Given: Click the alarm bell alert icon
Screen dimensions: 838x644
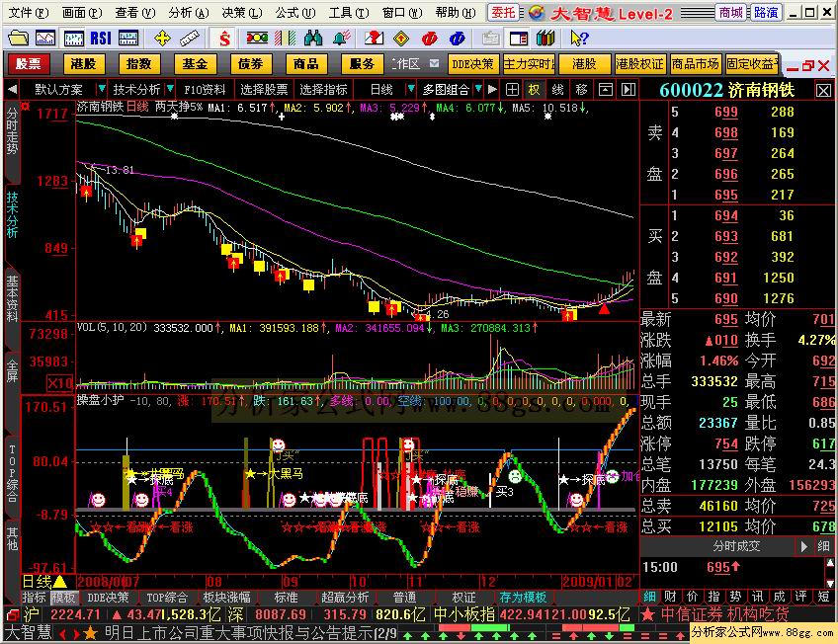Looking at the screenshot, I should tap(341, 38).
